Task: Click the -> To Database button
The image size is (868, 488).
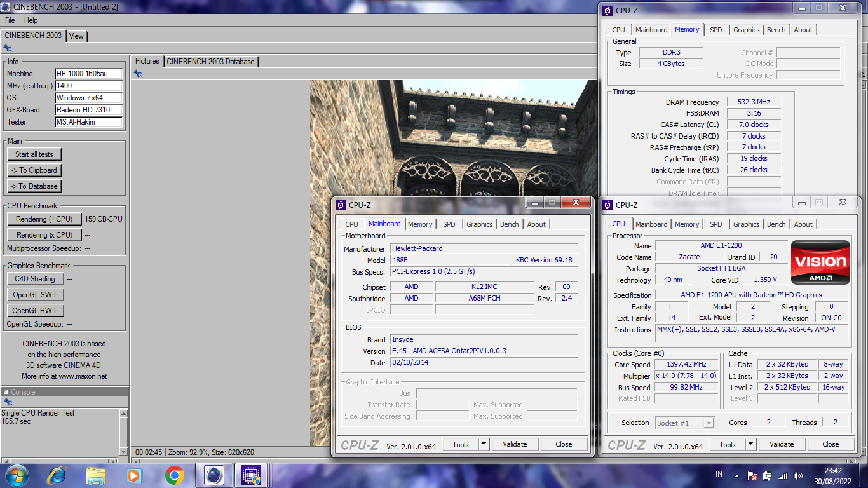Action: (34, 186)
